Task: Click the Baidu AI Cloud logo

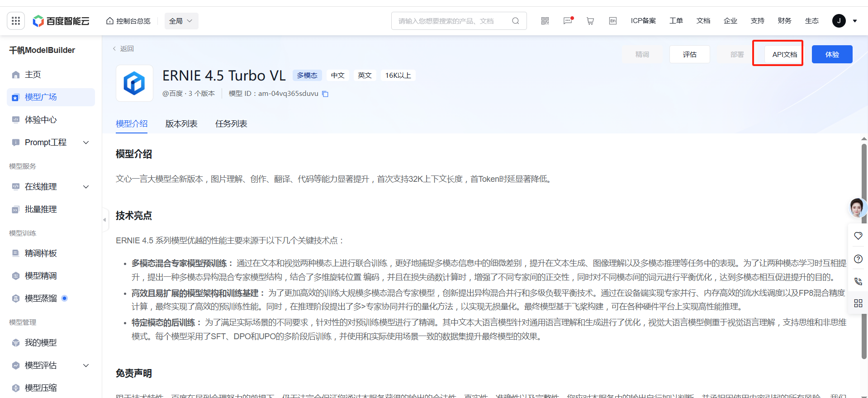Action: coord(61,21)
